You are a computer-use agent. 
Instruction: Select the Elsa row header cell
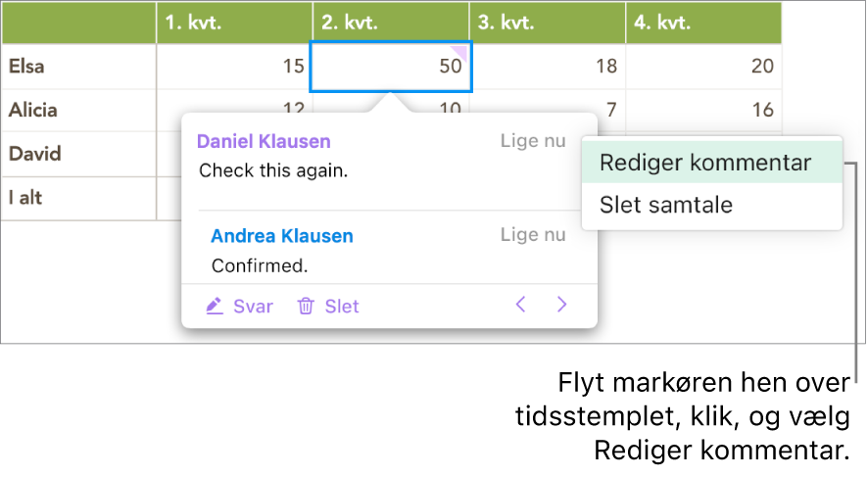pos(78,67)
